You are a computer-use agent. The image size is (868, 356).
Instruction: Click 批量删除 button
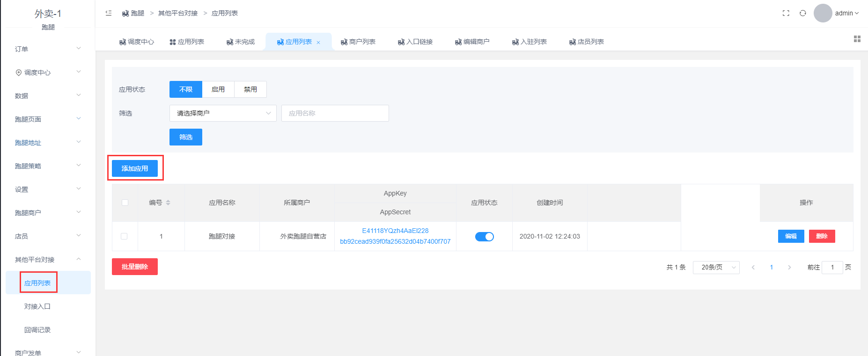pos(135,267)
